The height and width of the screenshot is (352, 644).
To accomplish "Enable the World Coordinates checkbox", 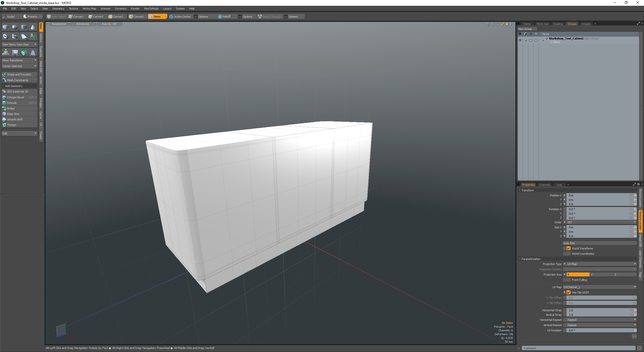I will (569, 254).
